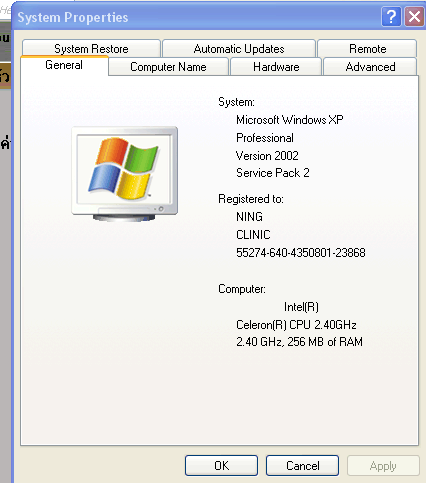Click the "System:" heading label
Screen dimensions: 426x483
tap(236, 102)
